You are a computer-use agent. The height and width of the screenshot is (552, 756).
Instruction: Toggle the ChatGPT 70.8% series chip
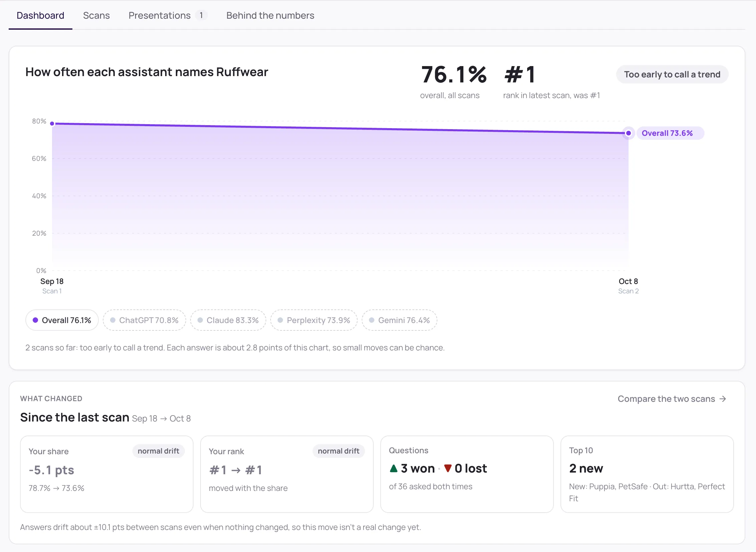pos(144,320)
